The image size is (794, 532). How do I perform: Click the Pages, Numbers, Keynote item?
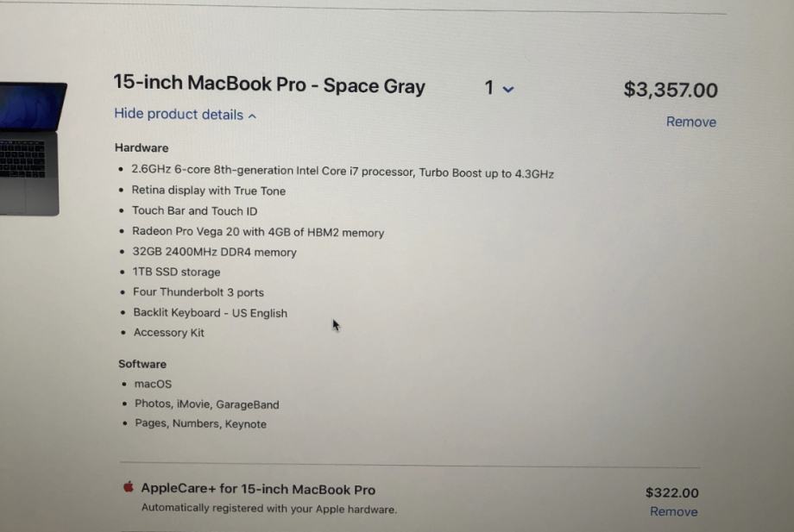tap(200, 423)
